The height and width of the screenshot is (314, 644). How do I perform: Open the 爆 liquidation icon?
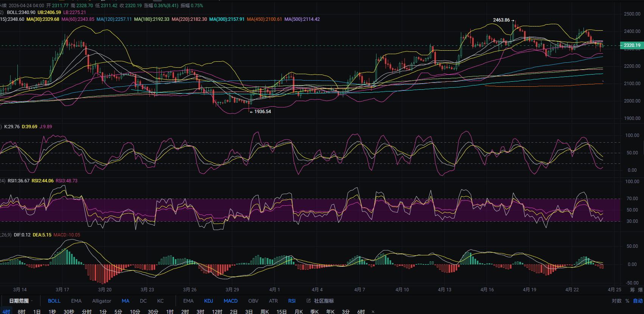tap(640, 290)
